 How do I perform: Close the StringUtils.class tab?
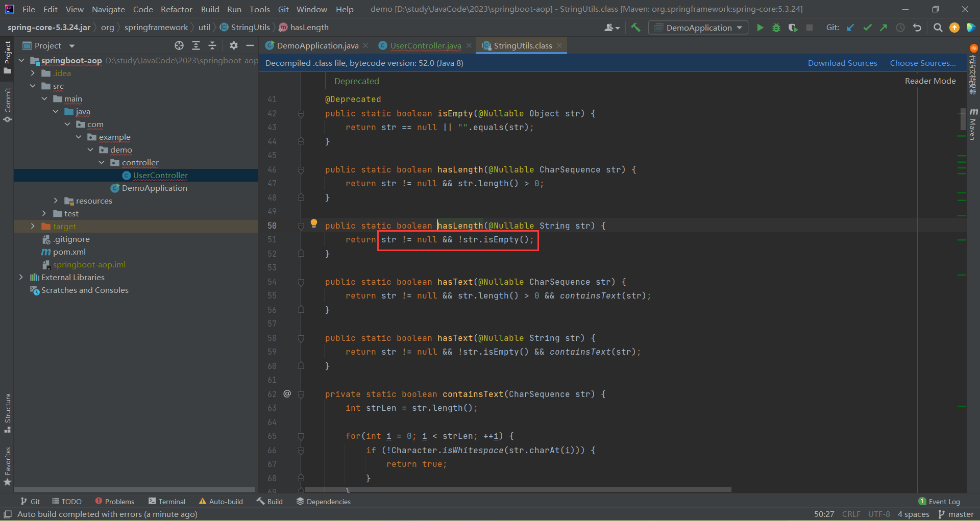(x=560, y=45)
